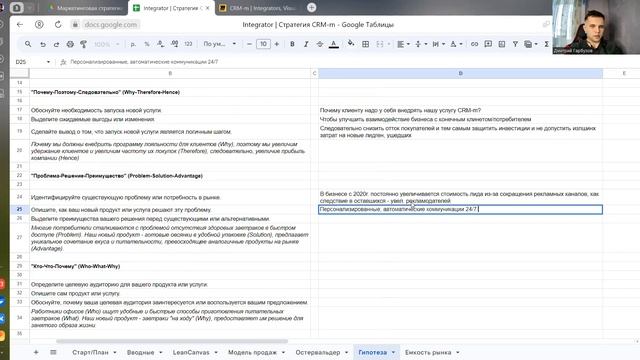Image resolution: width=640 pixels, height=360 pixels.
Task: Open the functions sigma menu
Action: tap(547, 44)
